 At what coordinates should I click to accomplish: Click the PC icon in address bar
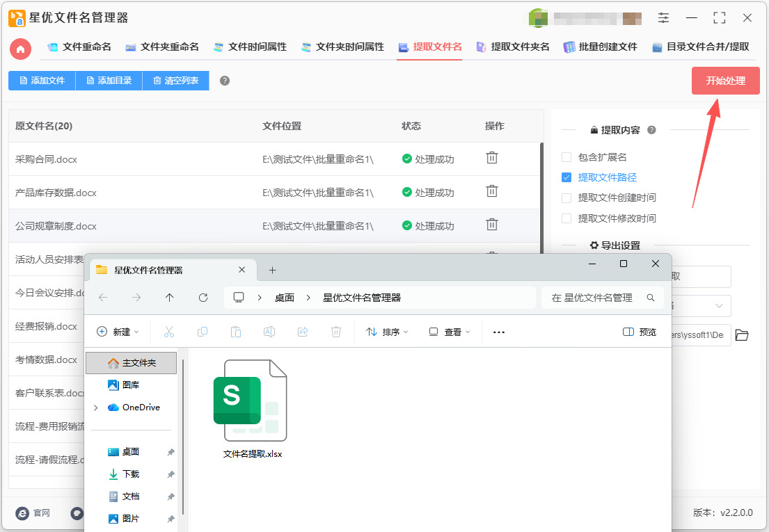239,298
